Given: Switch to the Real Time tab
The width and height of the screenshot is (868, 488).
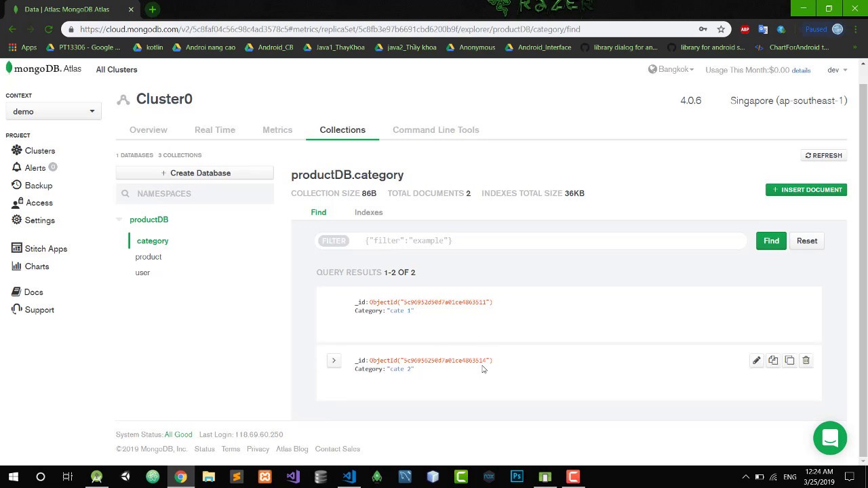Looking at the screenshot, I should [x=215, y=129].
